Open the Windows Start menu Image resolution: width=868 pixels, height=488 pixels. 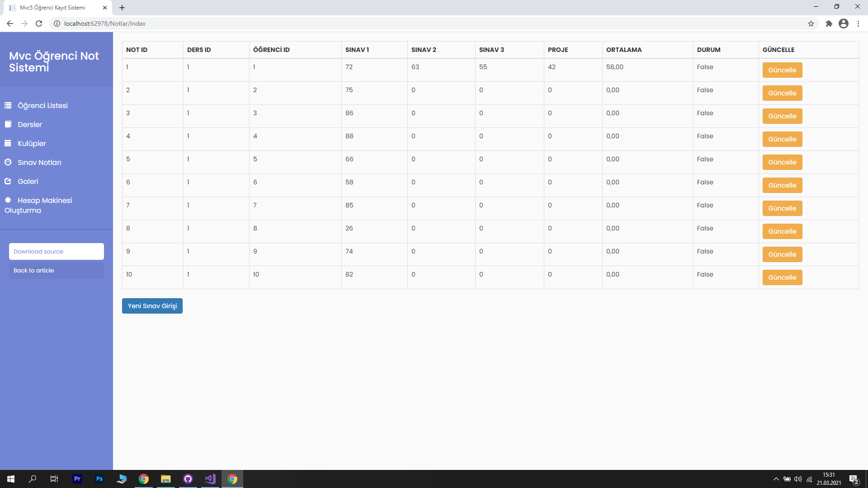coord(11,479)
